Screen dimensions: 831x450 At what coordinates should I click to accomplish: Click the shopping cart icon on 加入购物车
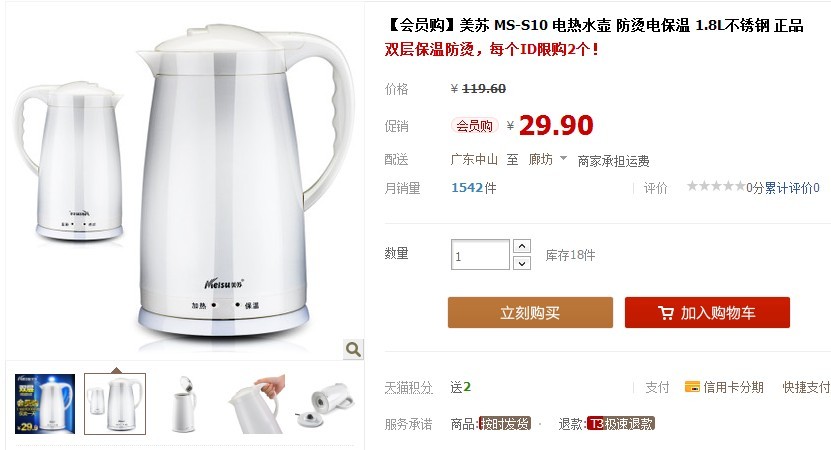[x=666, y=313]
